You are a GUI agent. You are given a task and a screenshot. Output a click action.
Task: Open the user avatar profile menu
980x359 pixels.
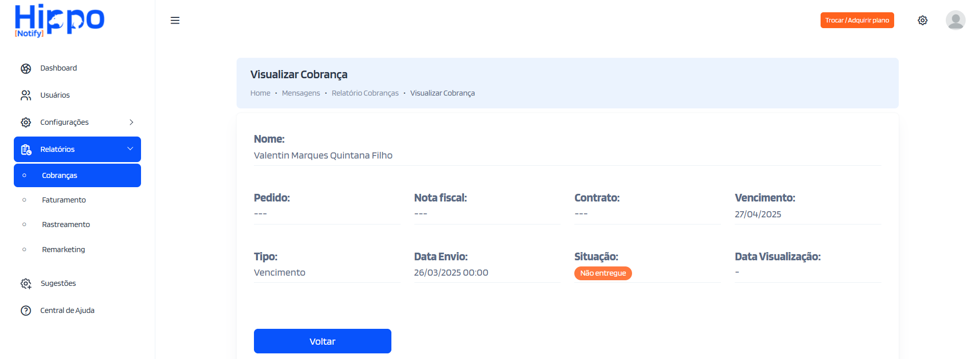(955, 20)
